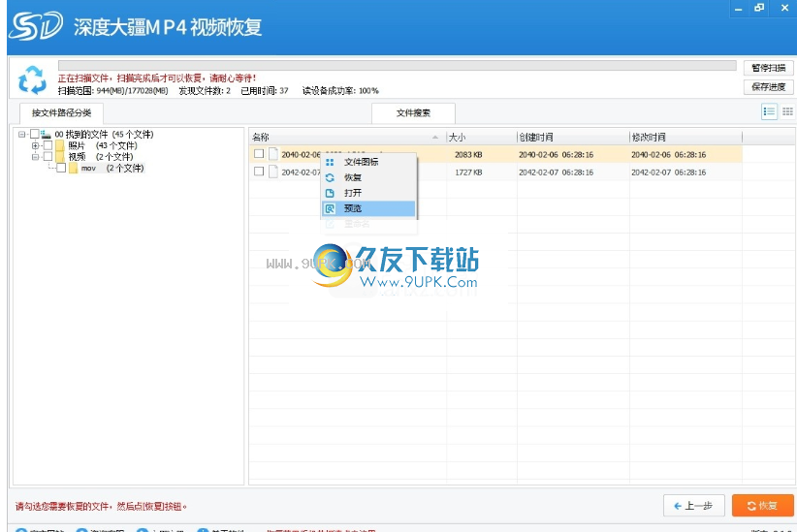797x532 pixels.
Task: Click modified time 2042-02-07 06:28:16
Action: pos(668,172)
